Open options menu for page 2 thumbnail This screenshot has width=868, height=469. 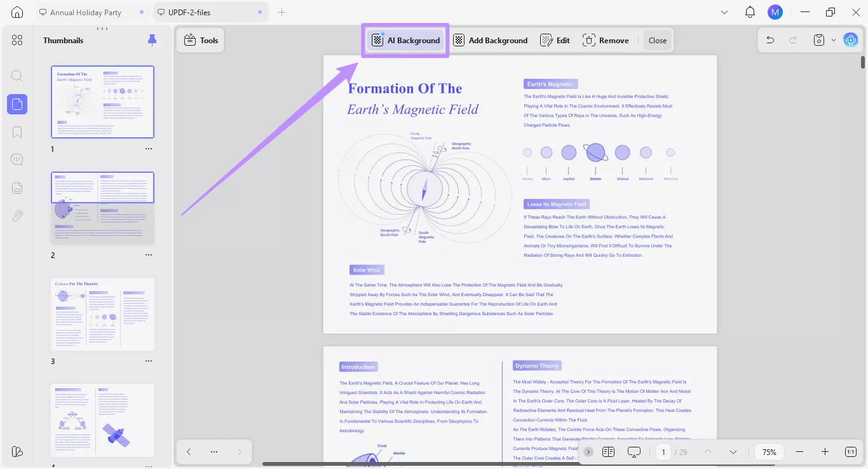point(148,255)
